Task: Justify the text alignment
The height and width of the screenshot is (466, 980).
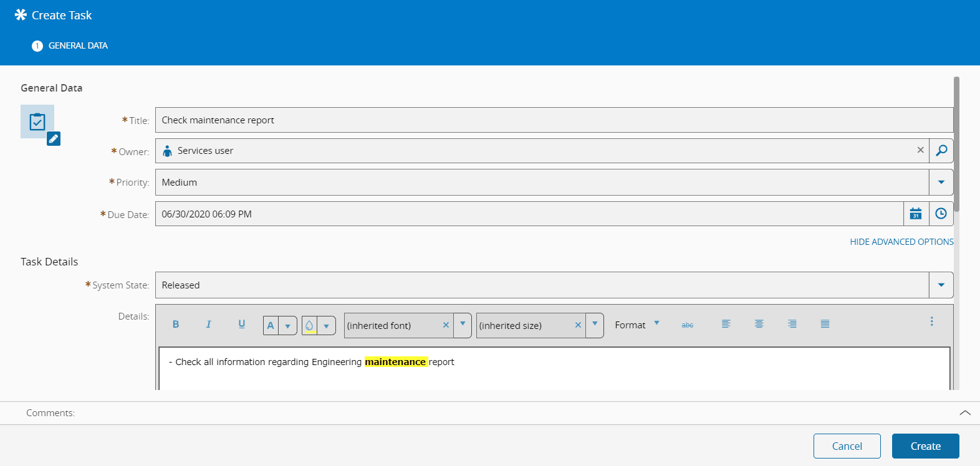Action: click(825, 324)
